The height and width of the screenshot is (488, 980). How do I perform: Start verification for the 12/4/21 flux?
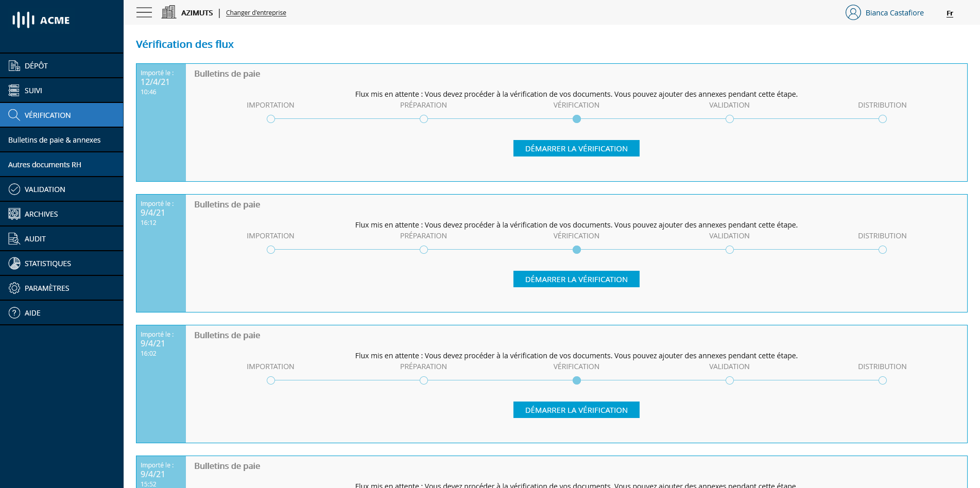(576, 148)
